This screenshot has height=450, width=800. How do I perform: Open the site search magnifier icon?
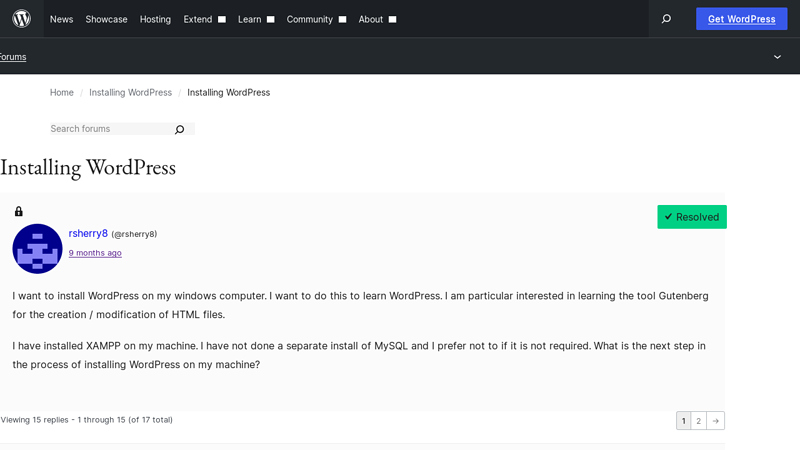coord(666,19)
